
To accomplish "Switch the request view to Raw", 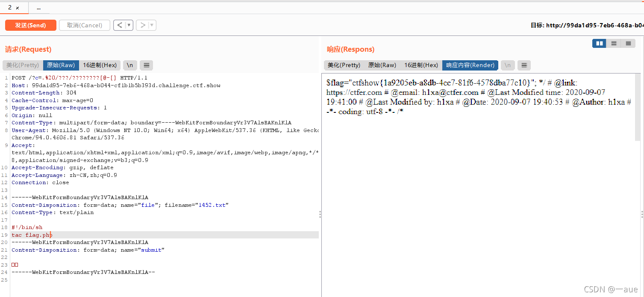I will tap(61, 65).
